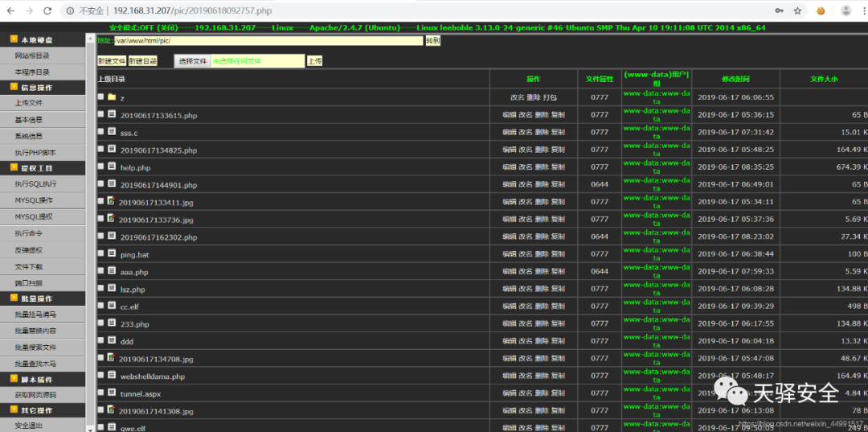The image size is (868, 432).
Task: Click the 转到 go button
Action: click(433, 40)
